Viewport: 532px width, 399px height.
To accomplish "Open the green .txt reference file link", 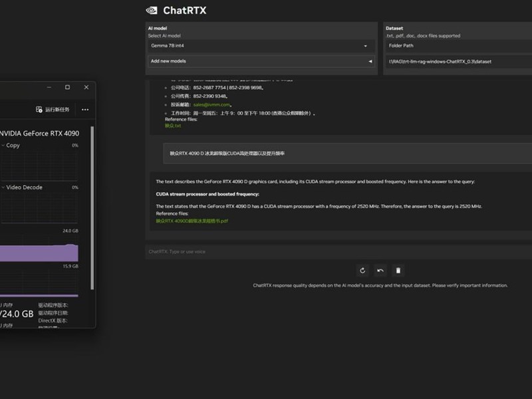I will [173, 126].
